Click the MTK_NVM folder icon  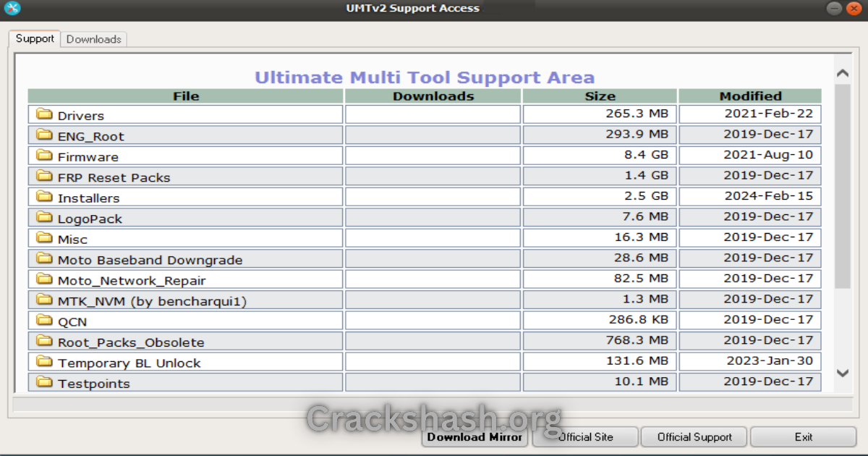click(x=45, y=300)
